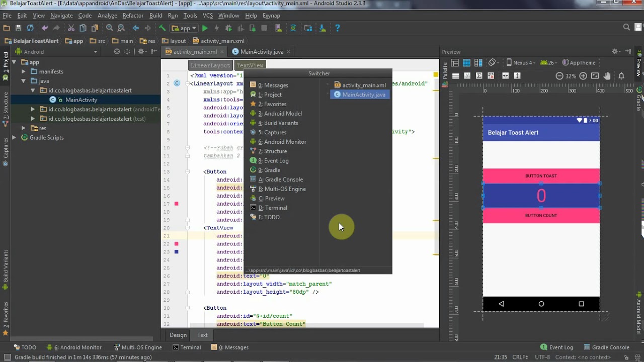The height and width of the screenshot is (362, 644).
Task: Collapse the app module tree node
Action: tap(14, 62)
